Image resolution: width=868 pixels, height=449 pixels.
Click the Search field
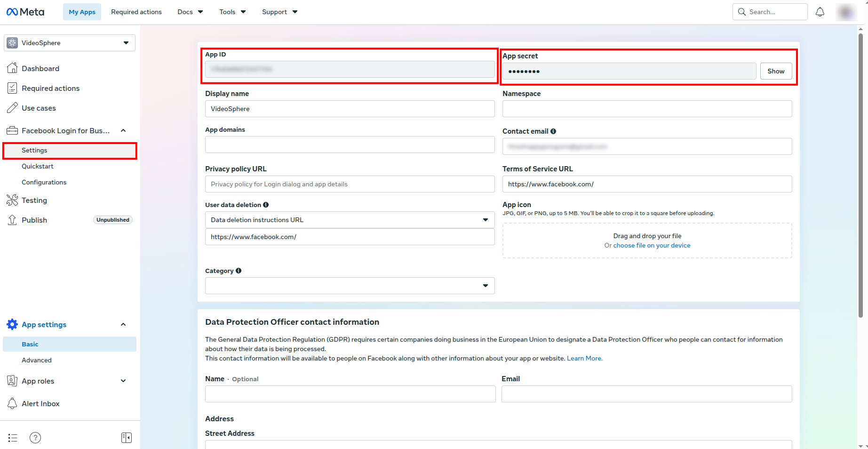pos(770,12)
